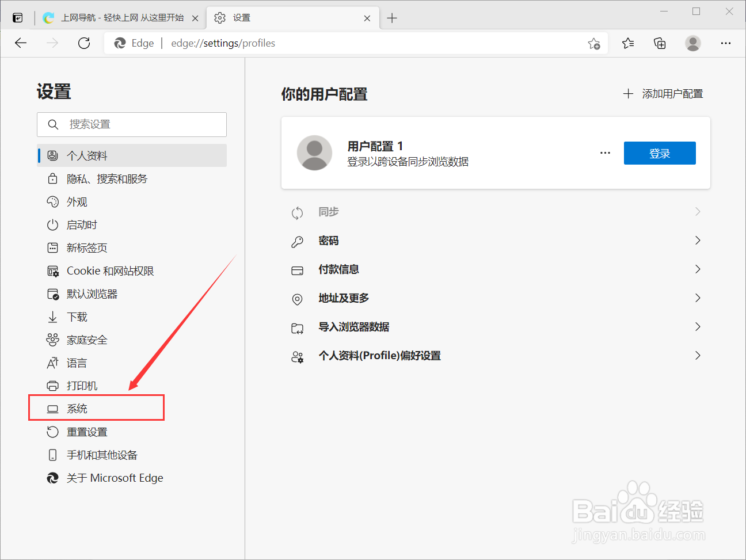Switch to the 上网导航 tab

coord(120,18)
